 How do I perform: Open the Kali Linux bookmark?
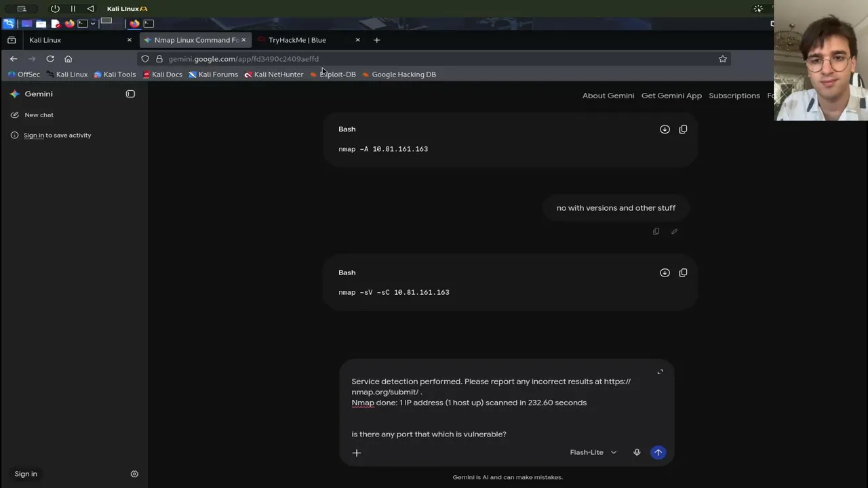pos(66,75)
